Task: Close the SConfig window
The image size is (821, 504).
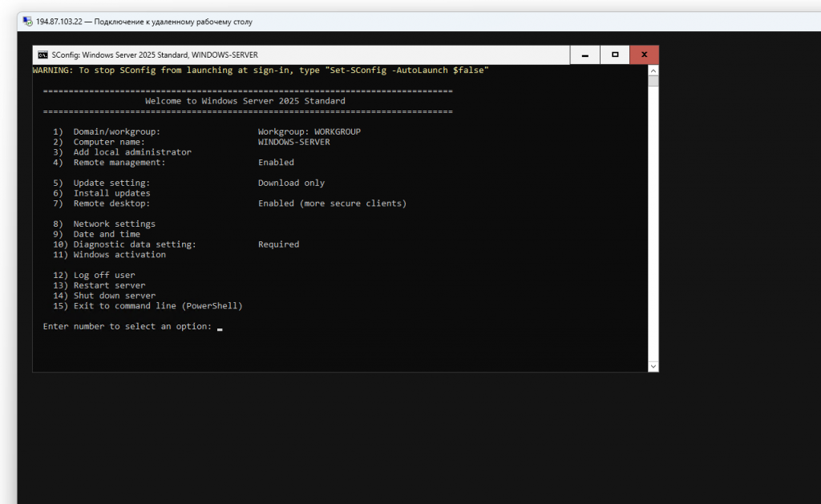Action: click(644, 55)
